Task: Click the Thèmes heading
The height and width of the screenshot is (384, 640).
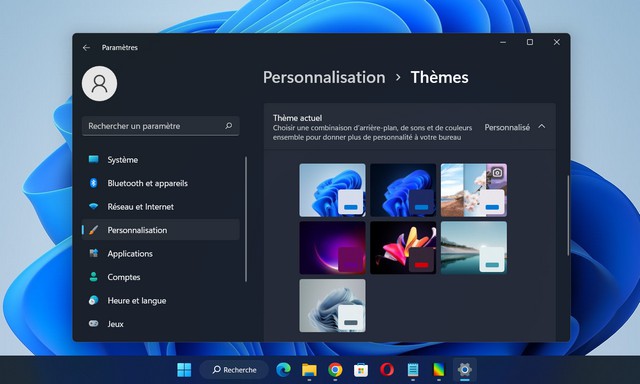Action: tap(440, 78)
